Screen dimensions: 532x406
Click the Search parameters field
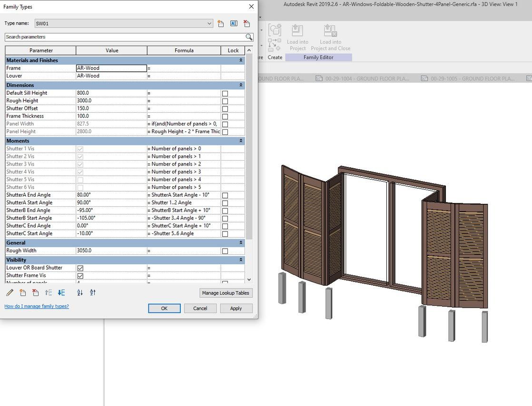(124, 37)
